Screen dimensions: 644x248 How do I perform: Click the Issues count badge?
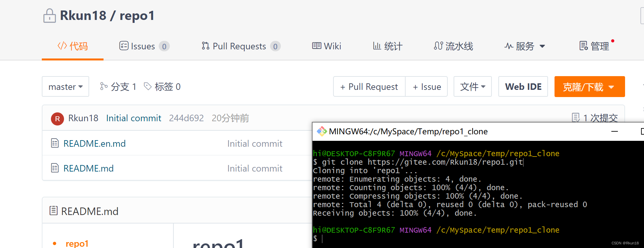tap(164, 46)
